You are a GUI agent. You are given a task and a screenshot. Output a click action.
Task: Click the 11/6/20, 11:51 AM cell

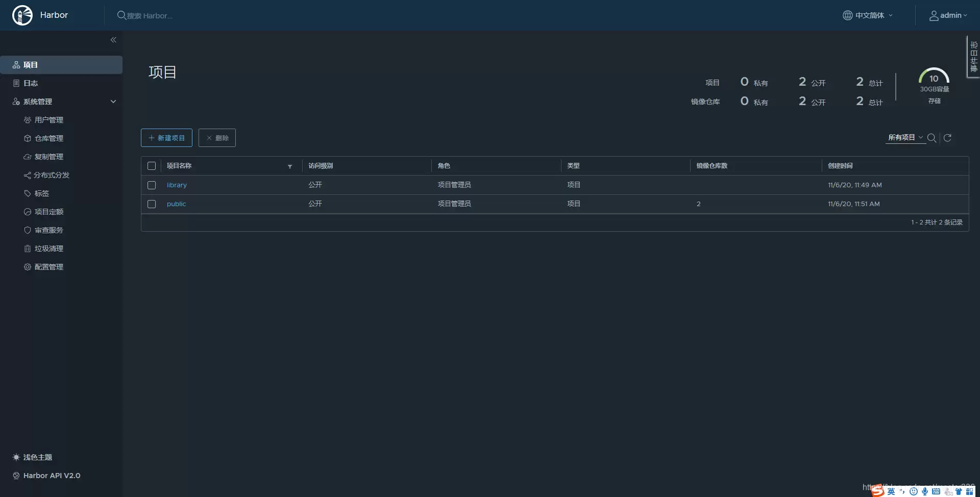coord(854,204)
